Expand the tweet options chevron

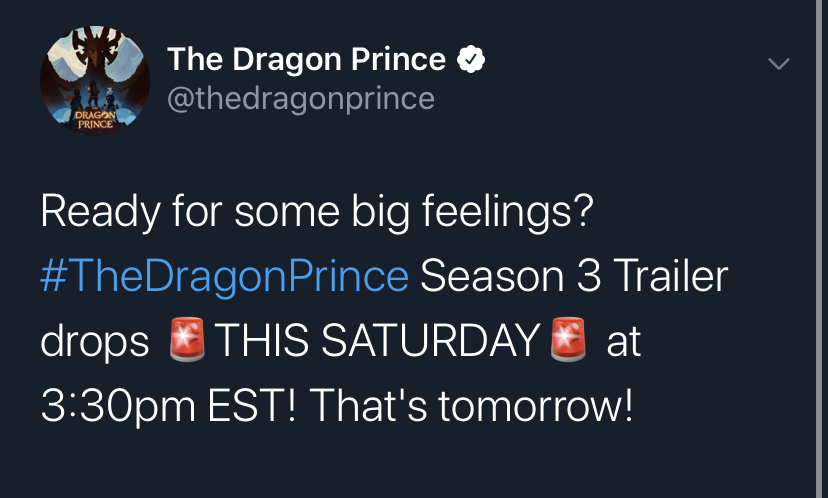coord(778,64)
